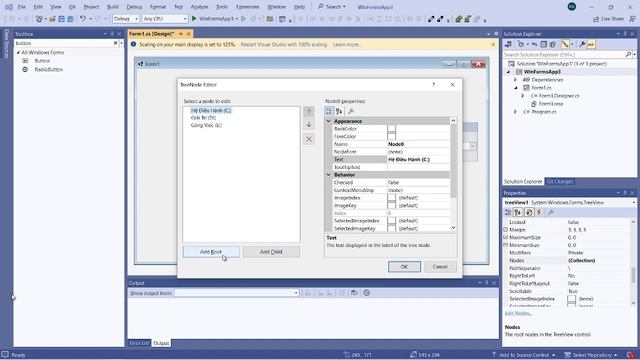This screenshot has height=360, width=640.
Task: Open Solution Explorer Properties wrench icon
Action: [x=582, y=44]
